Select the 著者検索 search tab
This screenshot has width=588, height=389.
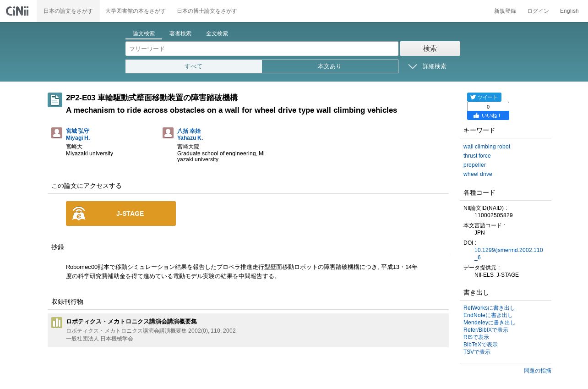pos(180,34)
